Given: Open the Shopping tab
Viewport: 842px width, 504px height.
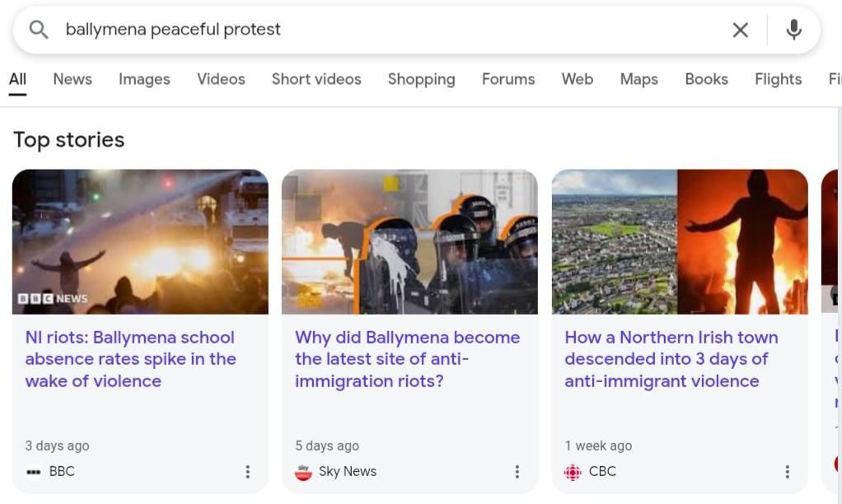Looking at the screenshot, I should (422, 79).
